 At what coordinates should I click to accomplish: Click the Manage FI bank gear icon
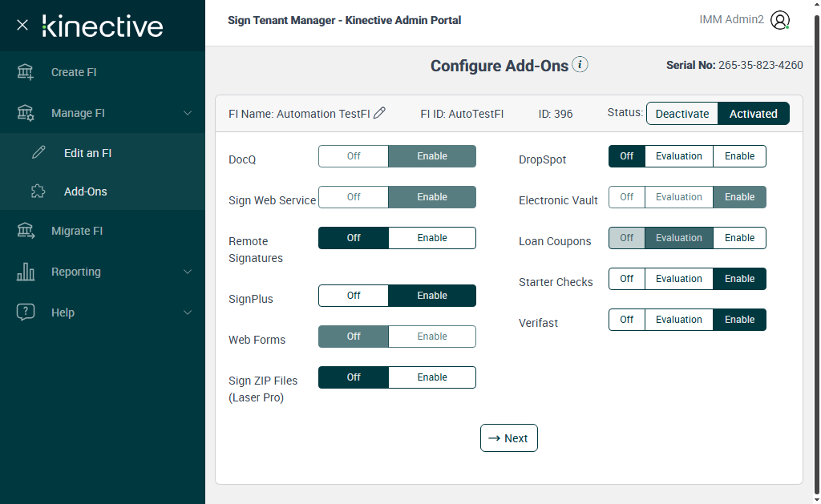[25, 113]
